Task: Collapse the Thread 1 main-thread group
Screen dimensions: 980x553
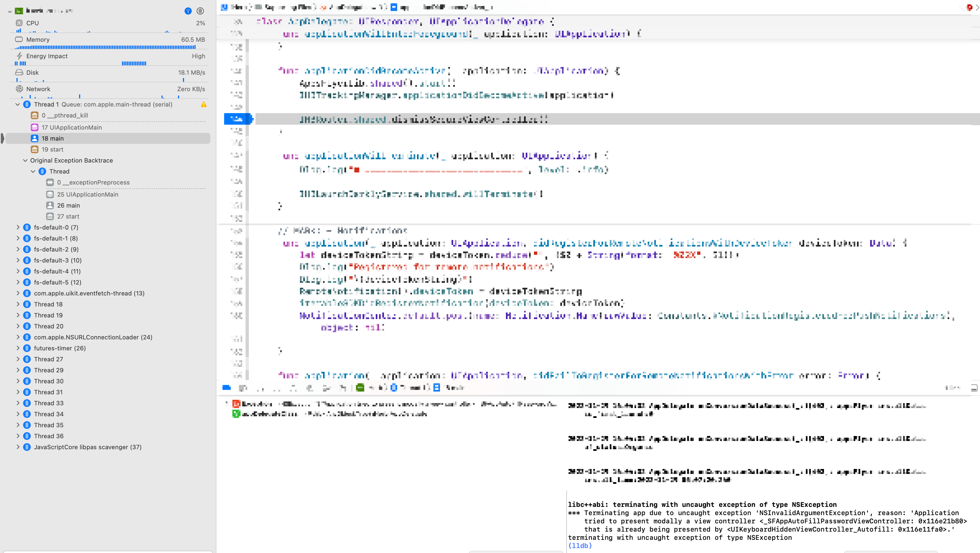Action: [x=18, y=105]
